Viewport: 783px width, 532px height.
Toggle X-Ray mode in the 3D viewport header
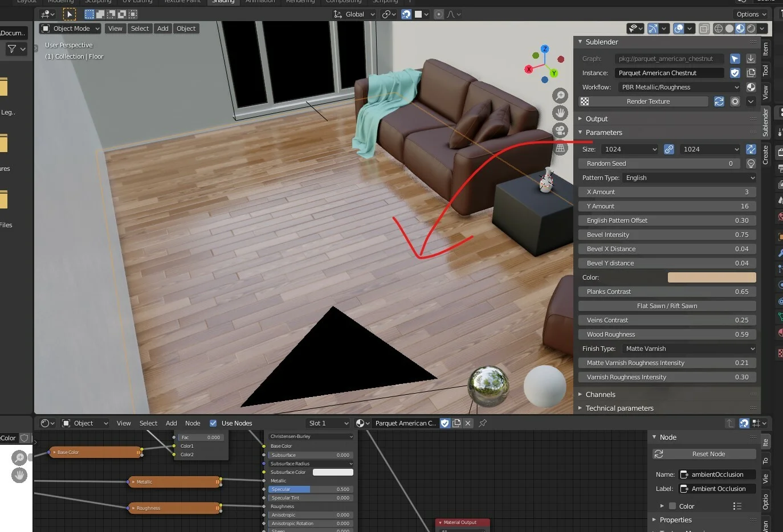[x=705, y=28]
